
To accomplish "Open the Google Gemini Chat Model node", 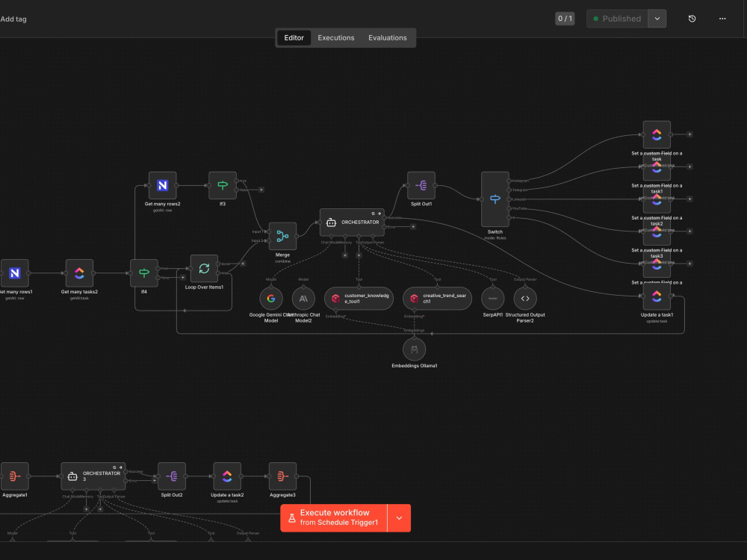I will [x=271, y=299].
